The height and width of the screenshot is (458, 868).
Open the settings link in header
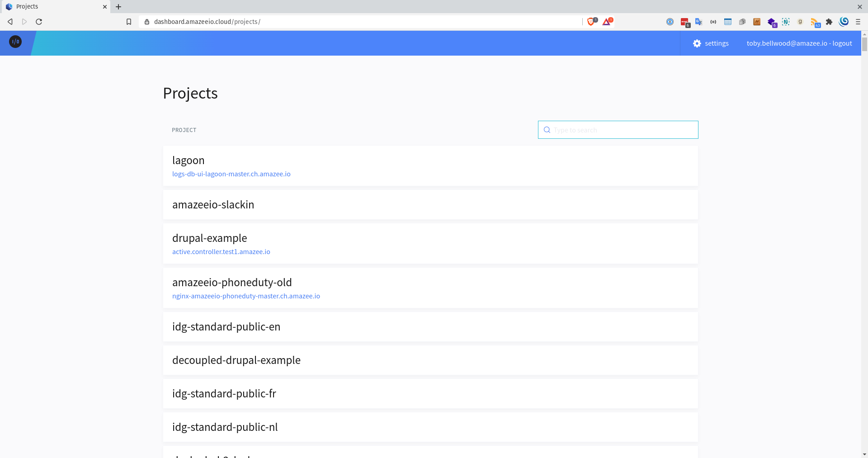click(x=717, y=43)
